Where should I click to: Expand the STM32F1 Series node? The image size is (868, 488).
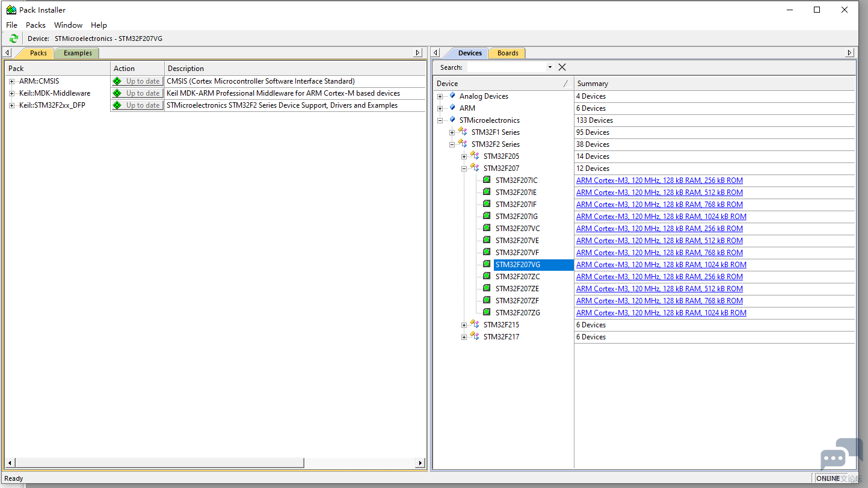click(452, 132)
